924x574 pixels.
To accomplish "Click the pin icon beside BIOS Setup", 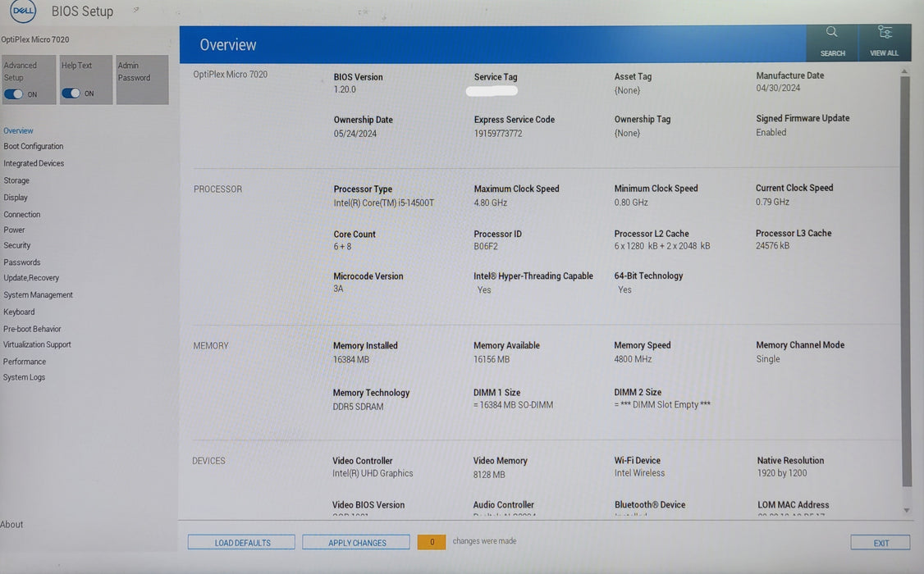I will pos(135,9).
